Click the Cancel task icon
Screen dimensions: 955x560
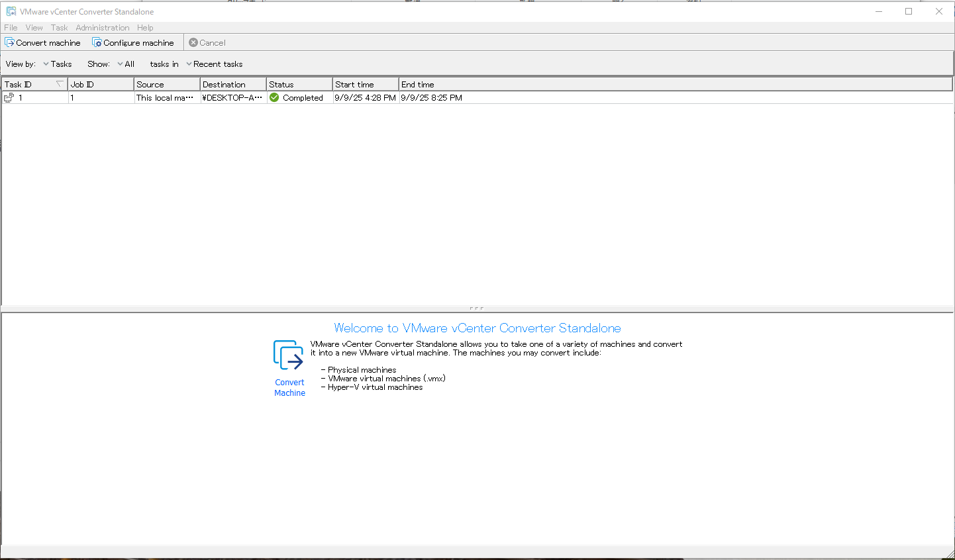point(193,42)
